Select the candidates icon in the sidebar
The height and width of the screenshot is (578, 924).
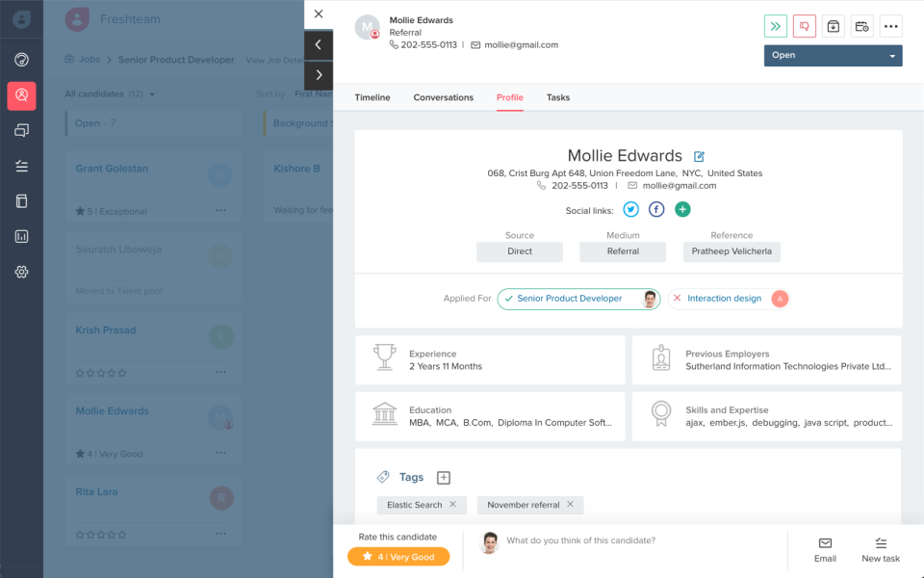21,95
